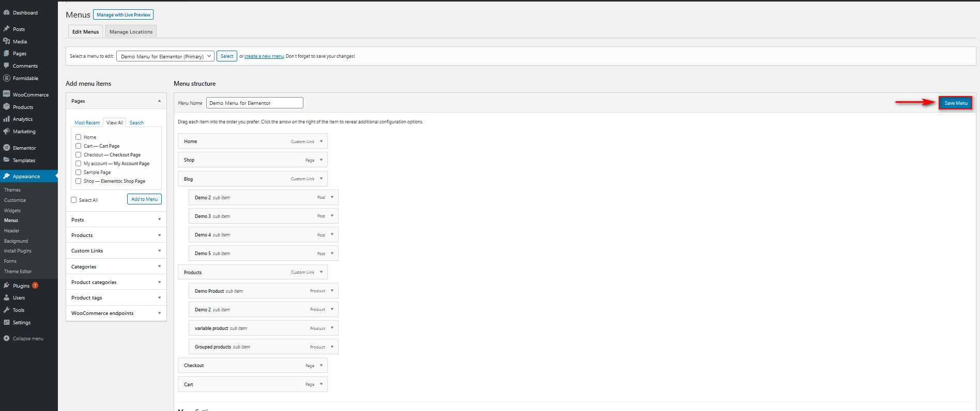This screenshot has height=411, width=980.
Task: Expand the Product tags panel
Action: 159,297
